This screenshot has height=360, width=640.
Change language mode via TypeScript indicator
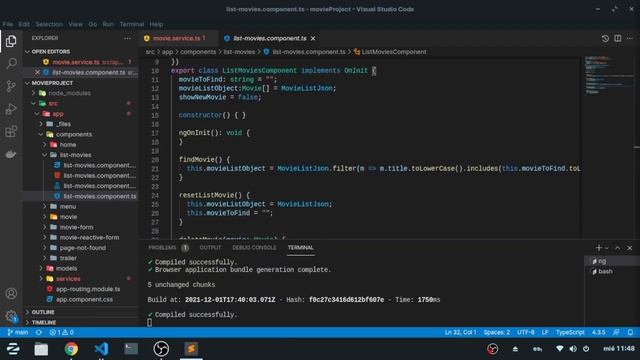click(570, 332)
